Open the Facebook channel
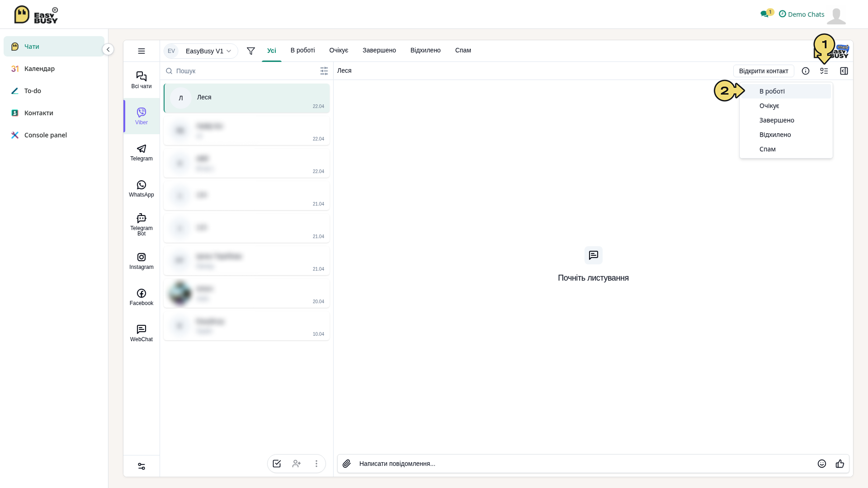 point(142,297)
